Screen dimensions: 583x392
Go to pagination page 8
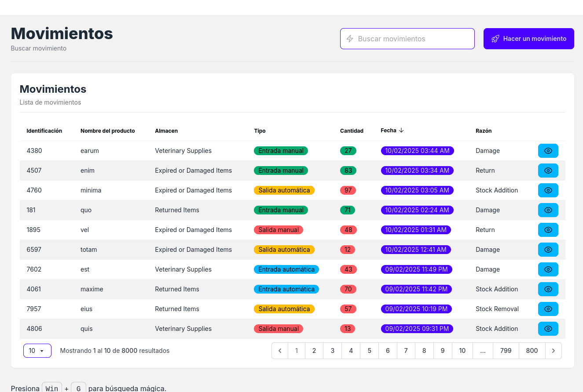pos(424,351)
